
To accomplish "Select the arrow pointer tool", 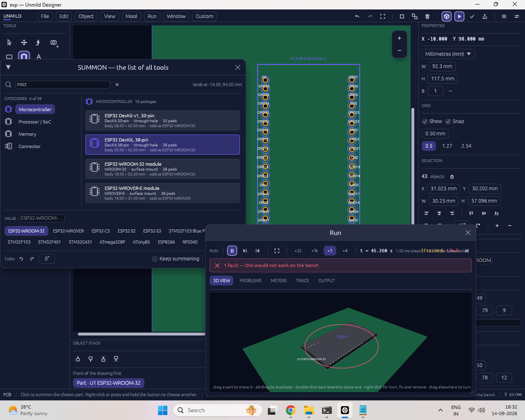I will click(9, 43).
